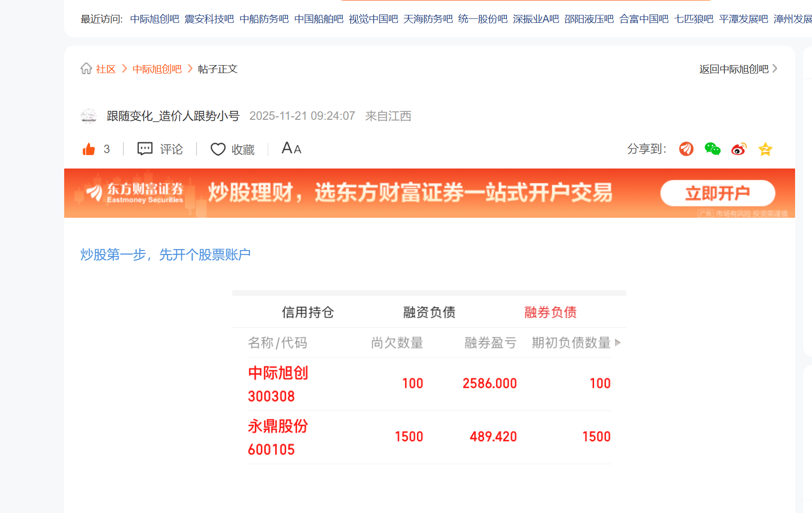Open author 跟随变化_造价人跟势小号 profile
Image resolution: width=812 pixels, height=513 pixels.
(173, 116)
